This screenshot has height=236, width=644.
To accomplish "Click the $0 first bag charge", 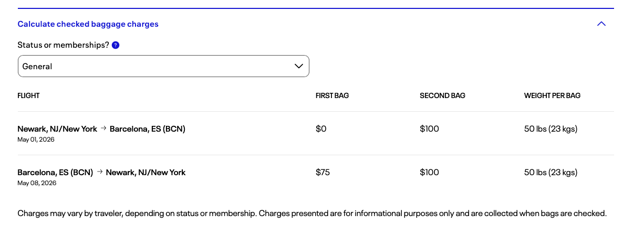I will coord(321,129).
